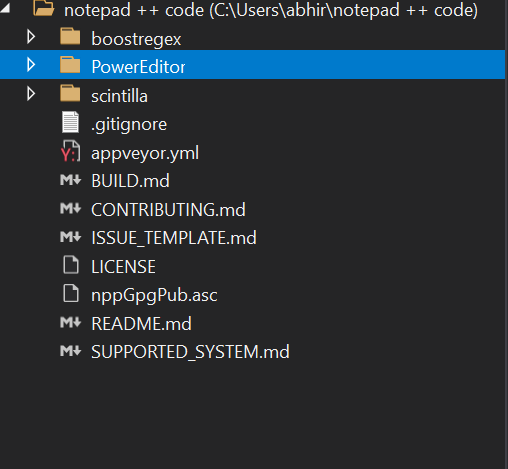
Task: Click the README.md markdown icon
Action: point(70,322)
